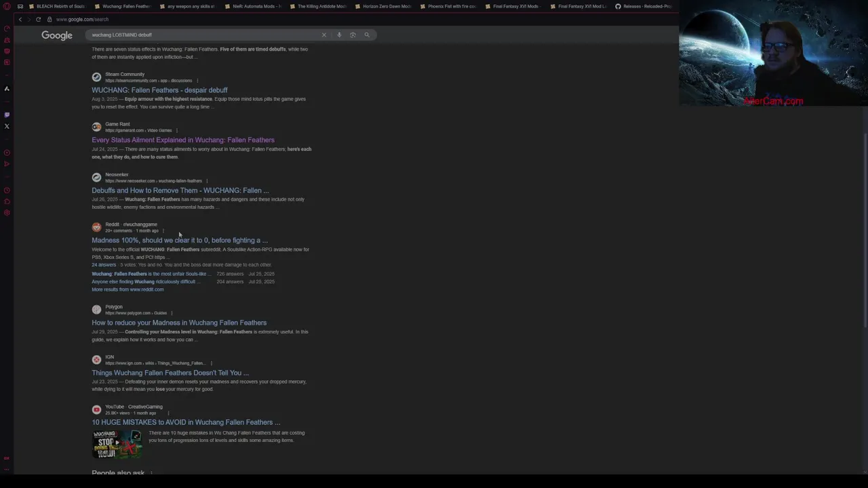Open Things Wuchang Doesn't Tell You link
This screenshot has width=868, height=488.
click(x=170, y=373)
